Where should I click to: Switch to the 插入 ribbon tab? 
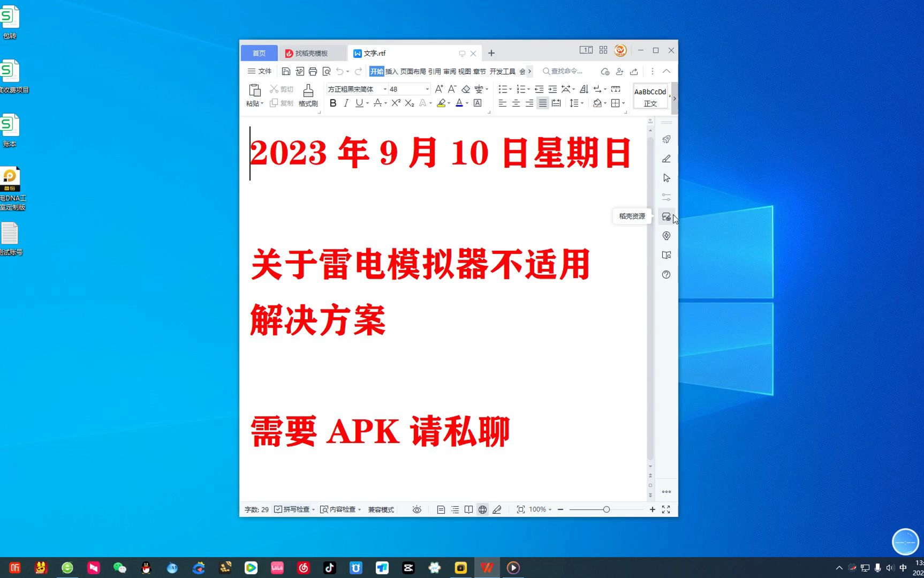click(x=392, y=71)
